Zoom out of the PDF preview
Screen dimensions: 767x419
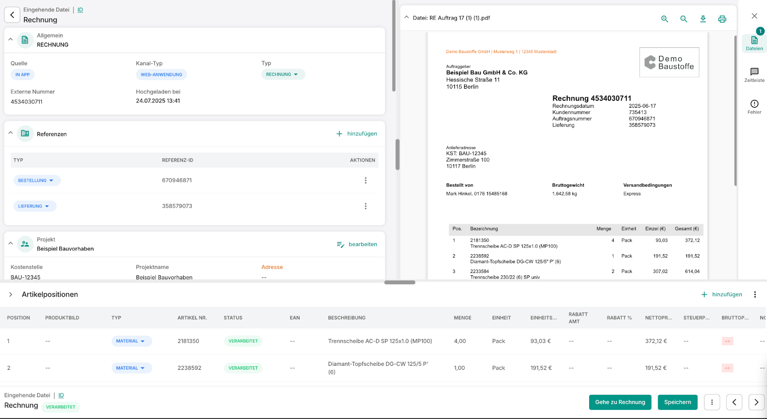[684, 19]
